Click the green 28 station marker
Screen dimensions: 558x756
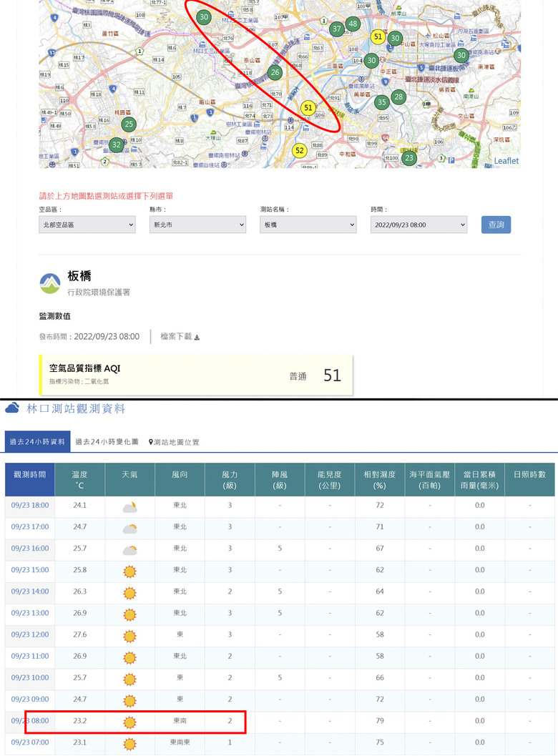pyautogui.click(x=398, y=97)
